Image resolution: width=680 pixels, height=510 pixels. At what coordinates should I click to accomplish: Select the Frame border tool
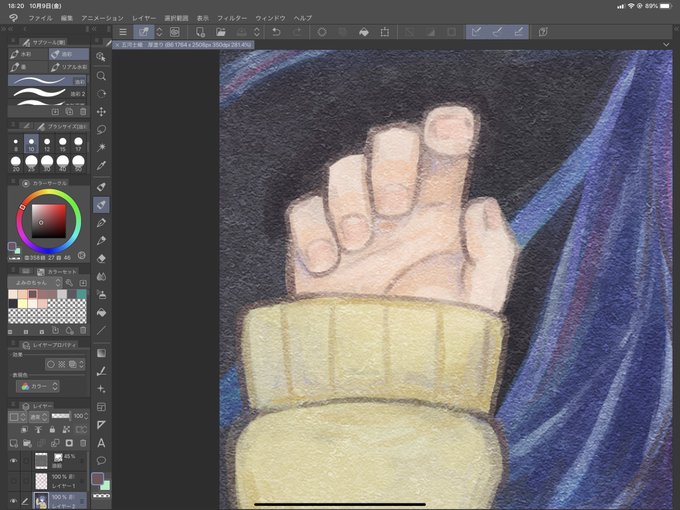point(101,407)
